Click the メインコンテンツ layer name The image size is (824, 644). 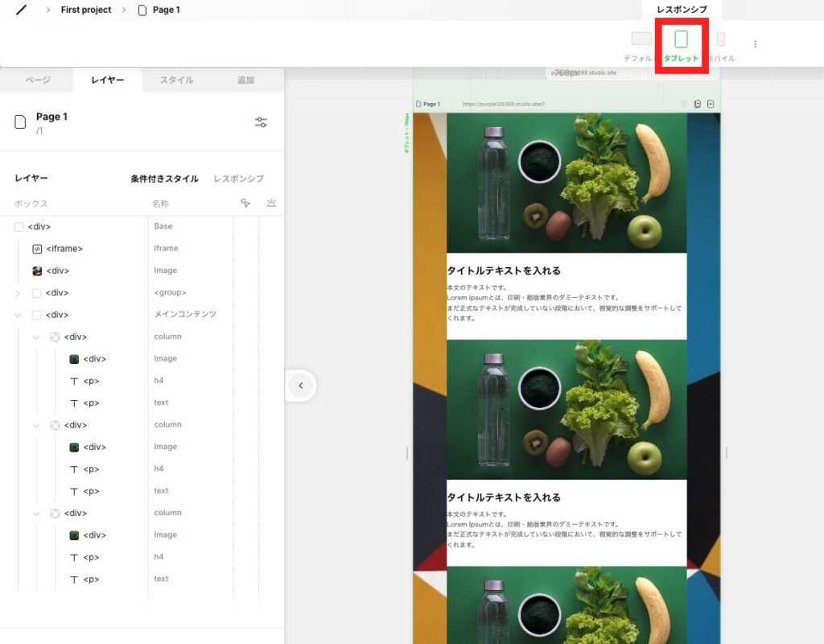click(x=185, y=315)
